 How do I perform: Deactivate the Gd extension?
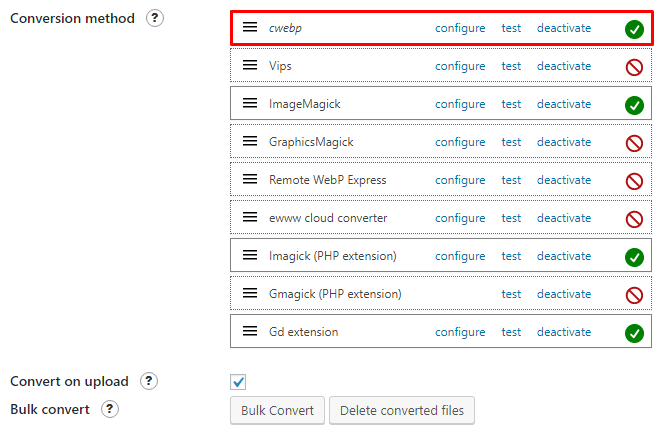click(x=564, y=332)
